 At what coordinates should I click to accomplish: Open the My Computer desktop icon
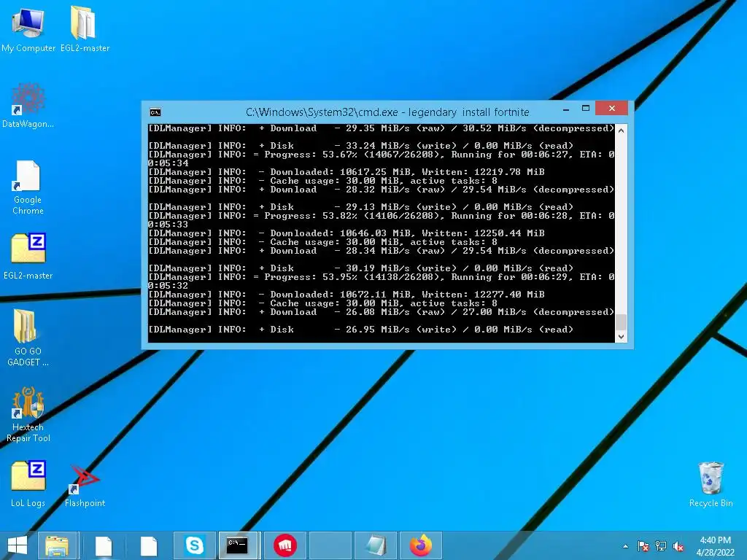pos(28,29)
